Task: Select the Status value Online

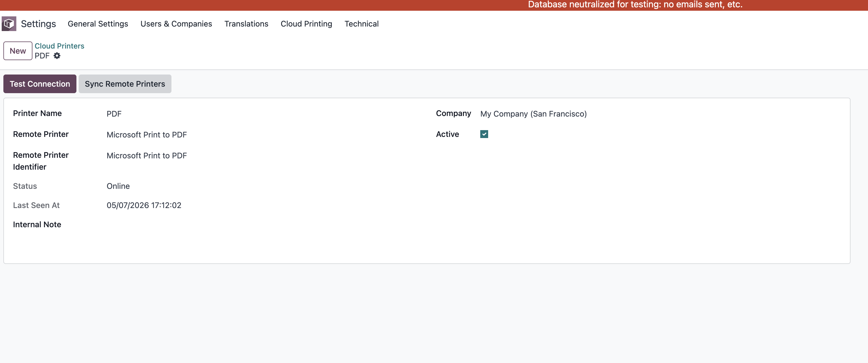Action: click(118, 186)
